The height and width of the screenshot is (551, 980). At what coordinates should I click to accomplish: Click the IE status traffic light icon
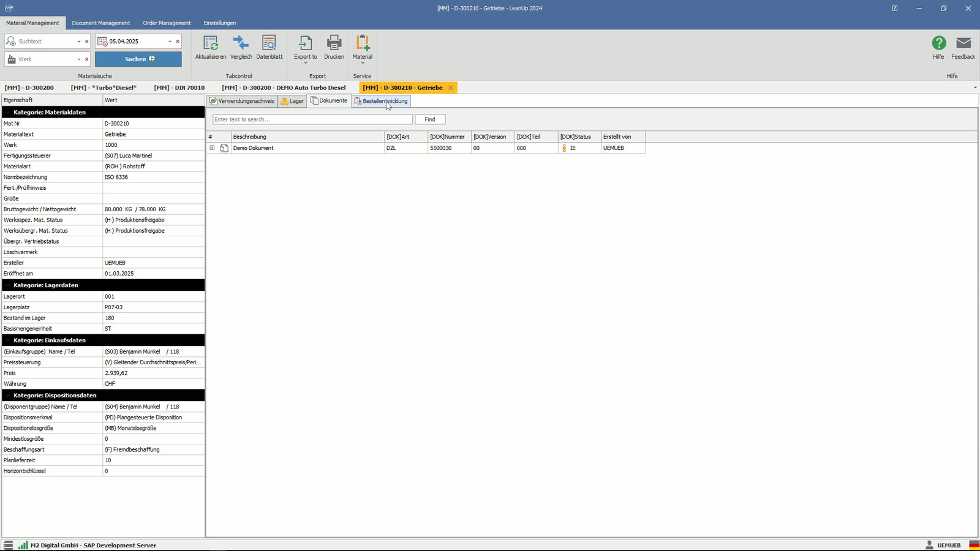pyautogui.click(x=564, y=148)
